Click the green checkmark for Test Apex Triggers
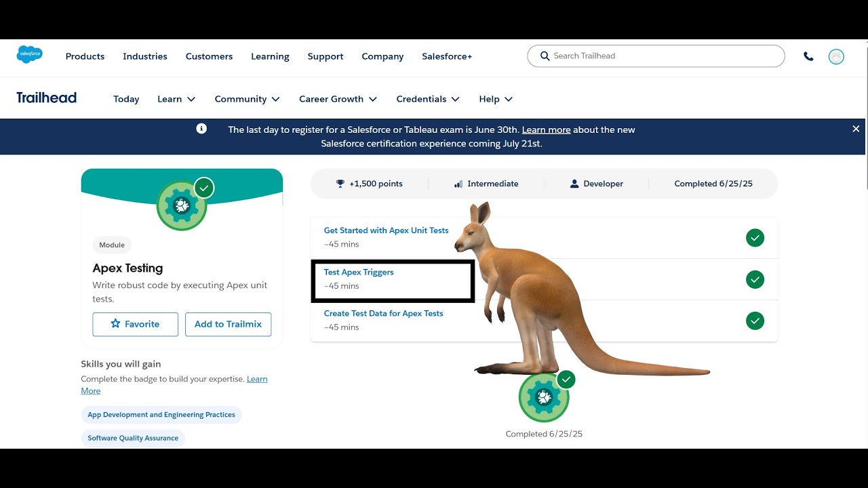868x488 pixels. point(755,279)
